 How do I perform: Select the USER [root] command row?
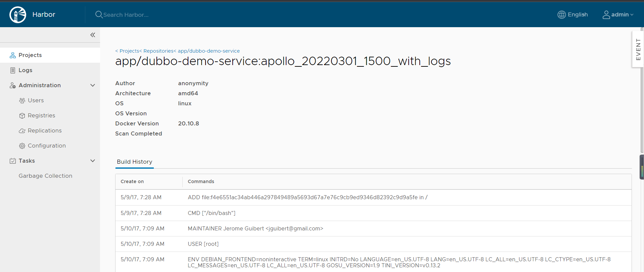pos(373,244)
